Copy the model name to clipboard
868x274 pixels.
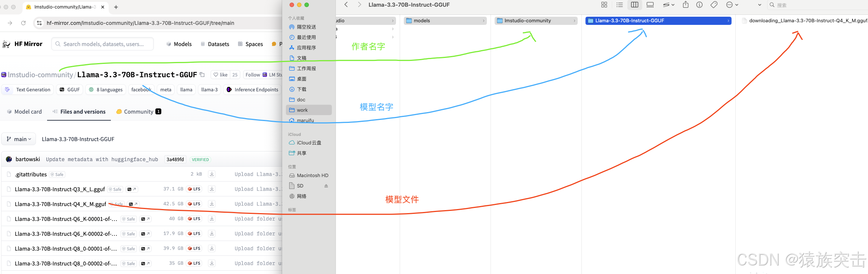(x=202, y=75)
